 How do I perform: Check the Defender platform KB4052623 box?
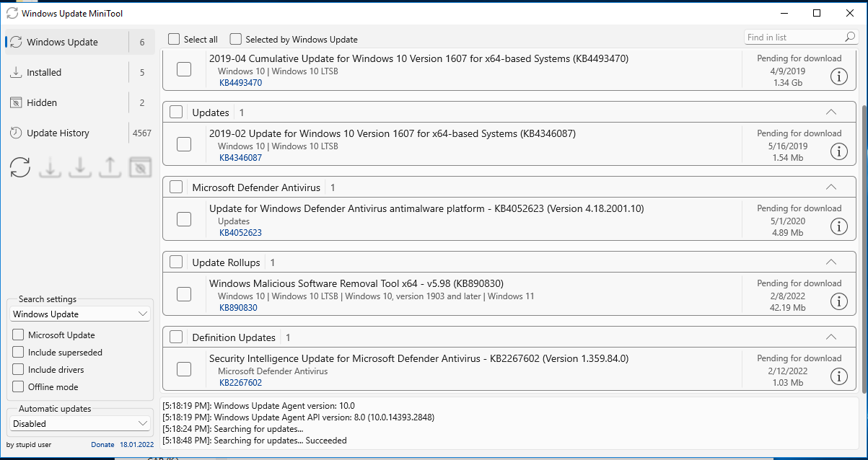tap(184, 219)
